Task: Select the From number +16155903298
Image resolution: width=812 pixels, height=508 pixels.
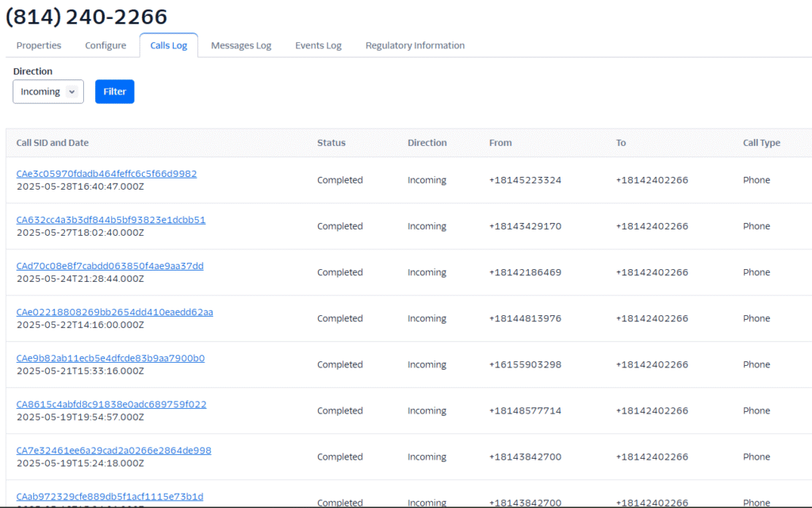Action: pyautogui.click(x=525, y=364)
